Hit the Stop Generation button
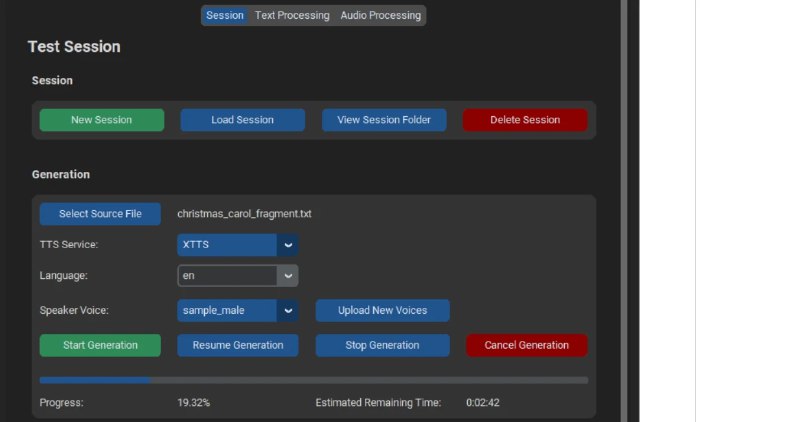The image size is (800, 422). [380, 345]
